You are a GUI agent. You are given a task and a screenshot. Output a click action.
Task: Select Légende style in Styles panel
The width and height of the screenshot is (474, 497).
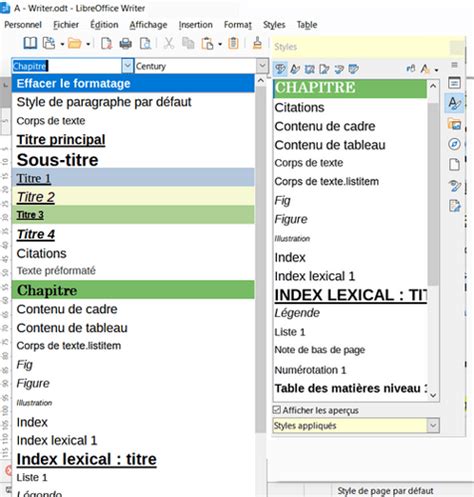point(350,313)
